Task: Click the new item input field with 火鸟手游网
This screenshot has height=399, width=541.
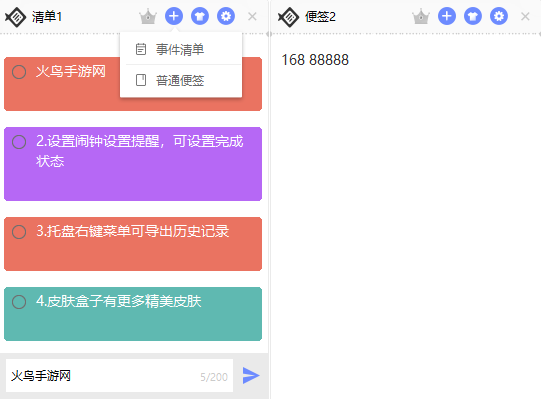Action: point(119,376)
